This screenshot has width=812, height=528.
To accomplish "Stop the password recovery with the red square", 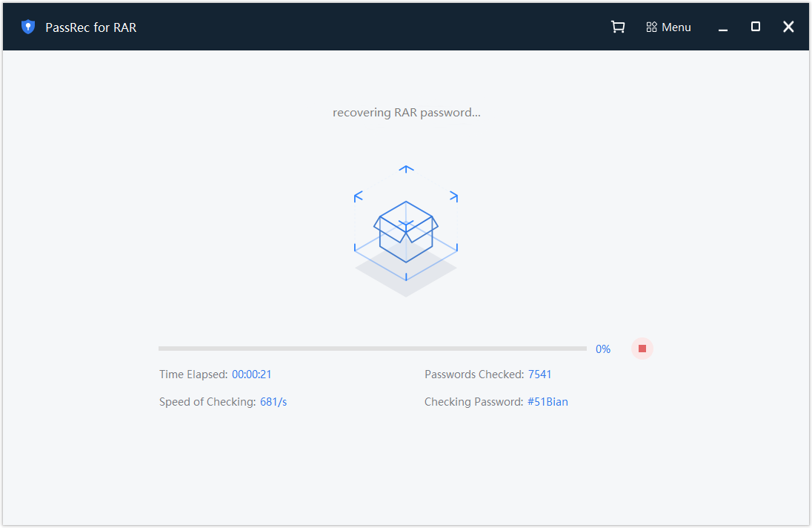I will [x=642, y=349].
